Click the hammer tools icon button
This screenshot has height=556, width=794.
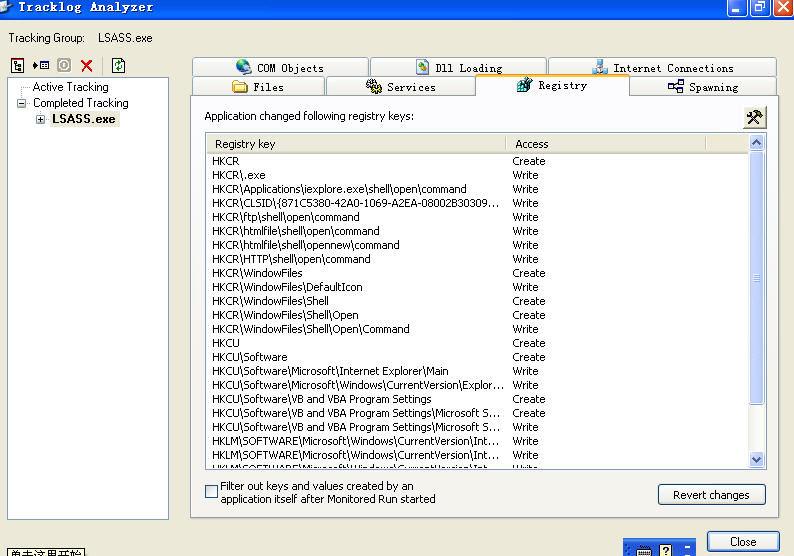click(754, 117)
